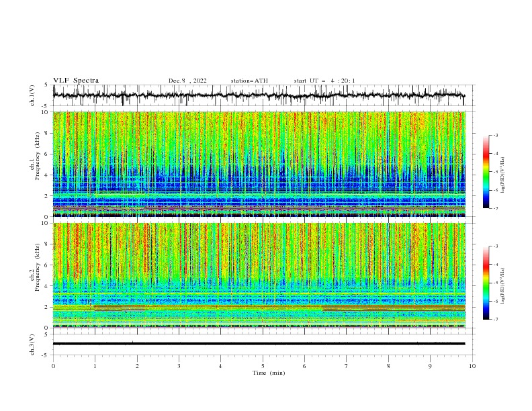532x411 pixels.
Task: Click time axis tick label "6"
Action: click(x=305, y=366)
